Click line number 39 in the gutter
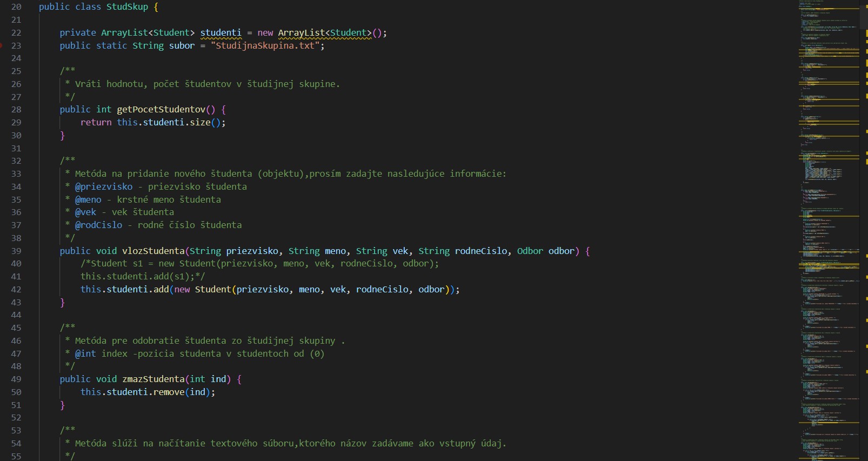868x461 pixels. (16, 251)
